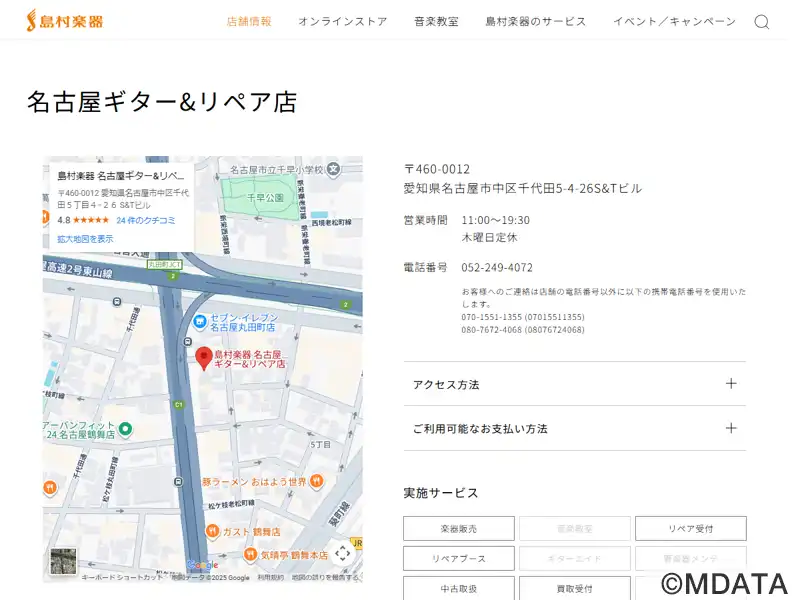
Task: Expand the アクセス方法 section
Action: tap(574, 384)
